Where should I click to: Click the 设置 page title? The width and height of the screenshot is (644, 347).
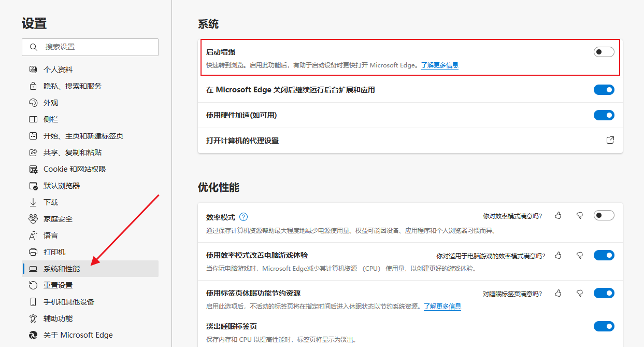click(34, 23)
